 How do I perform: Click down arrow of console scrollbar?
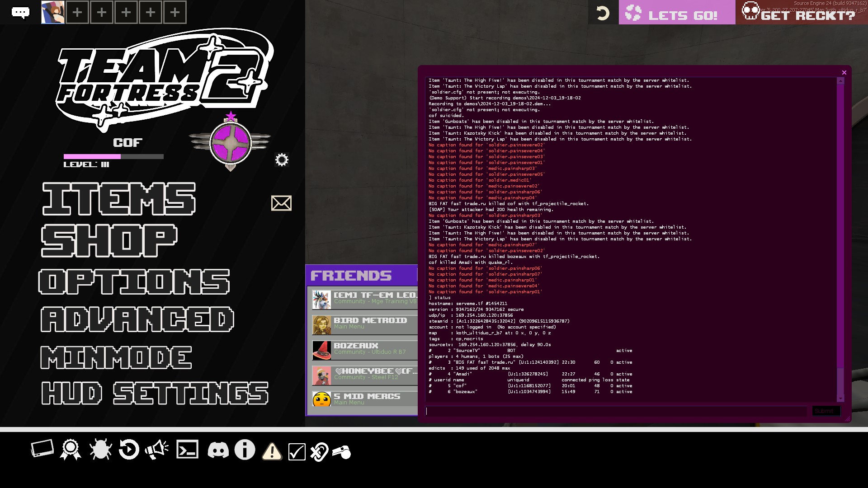pyautogui.click(x=840, y=399)
